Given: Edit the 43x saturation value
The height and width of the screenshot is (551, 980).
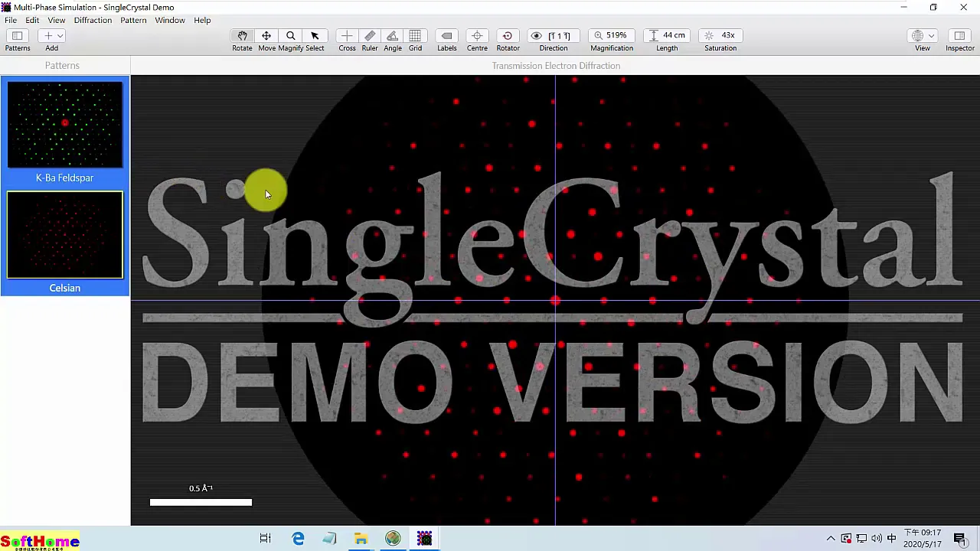Looking at the screenshot, I should [728, 35].
